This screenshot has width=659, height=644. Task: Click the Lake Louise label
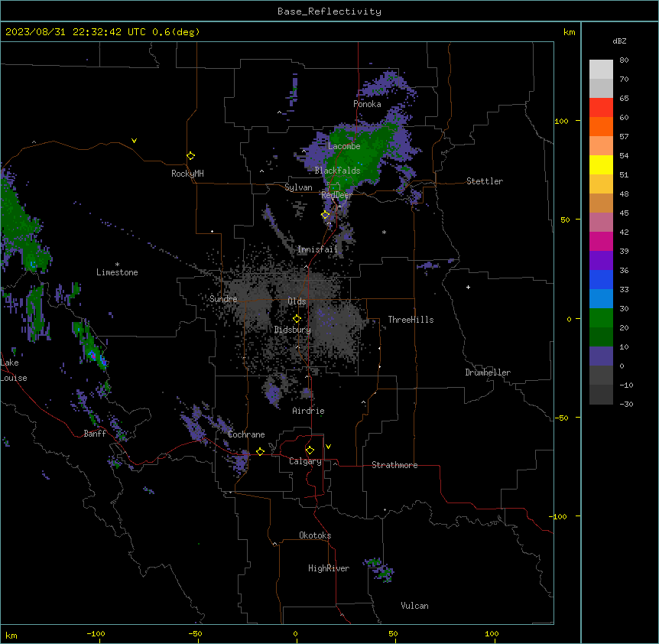coord(14,370)
